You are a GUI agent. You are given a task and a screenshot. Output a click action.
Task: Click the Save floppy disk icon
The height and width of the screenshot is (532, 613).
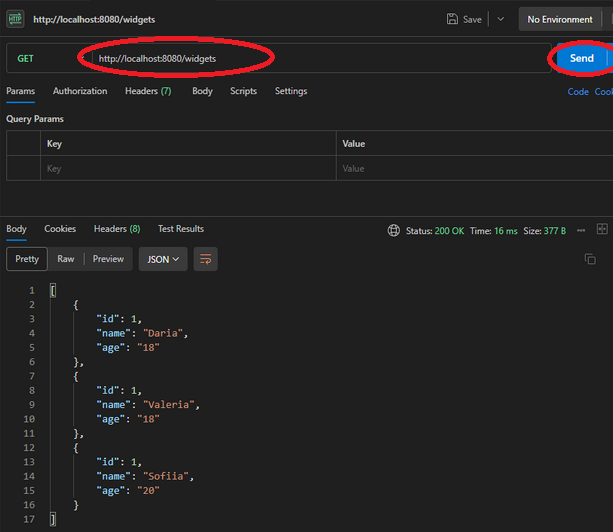click(x=454, y=19)
